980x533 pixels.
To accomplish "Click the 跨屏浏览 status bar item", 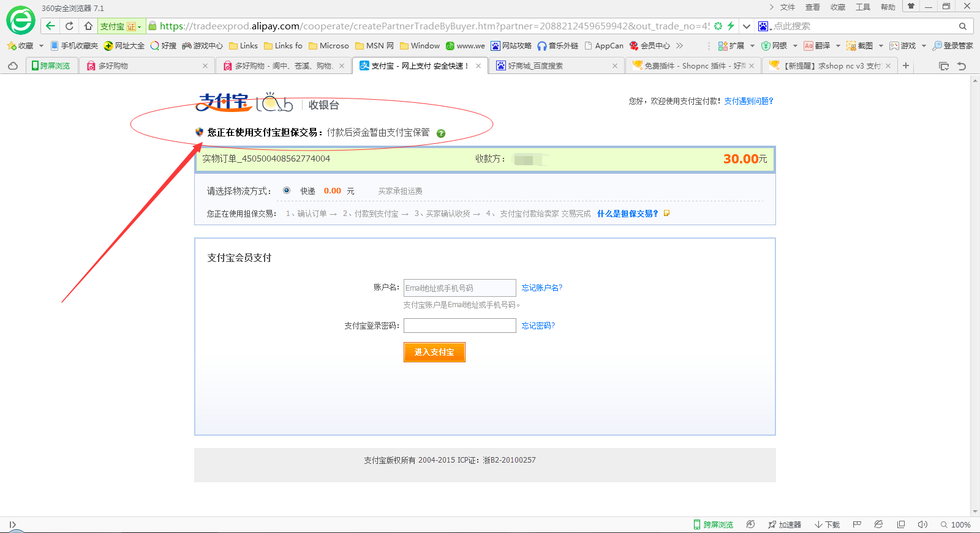I will click(713, 525).
